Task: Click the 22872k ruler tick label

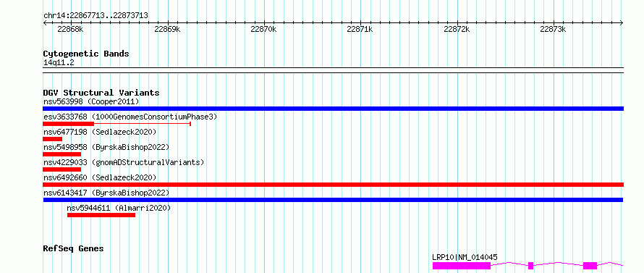Action: point(457,29)
